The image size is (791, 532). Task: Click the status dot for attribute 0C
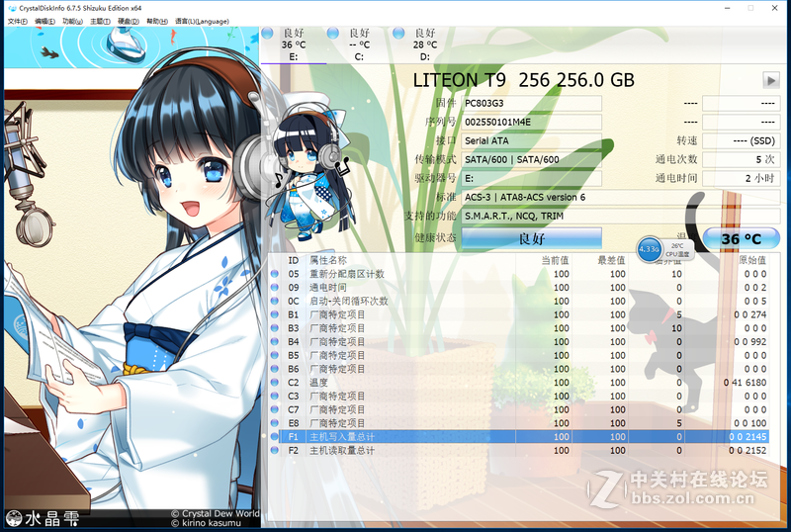(x=275, y=301)
